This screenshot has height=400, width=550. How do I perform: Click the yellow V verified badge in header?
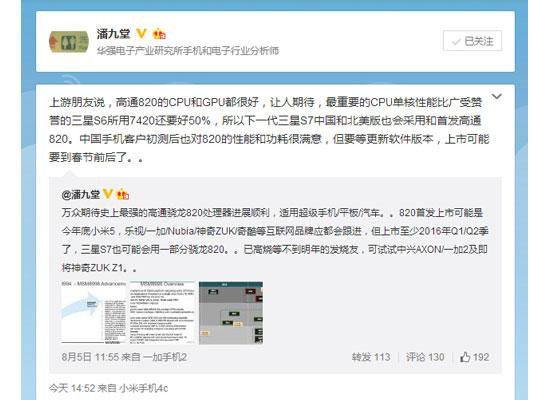pyautogui.click(x=141, y=34)
